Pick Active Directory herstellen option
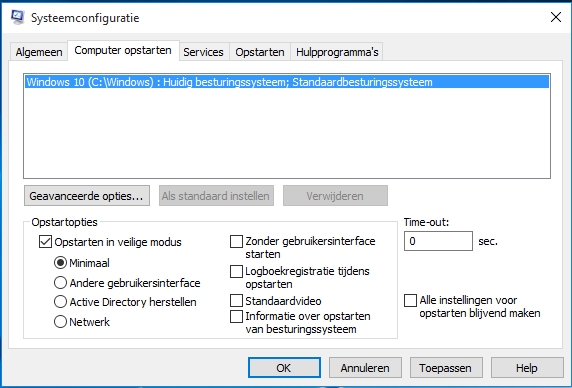 60,302
